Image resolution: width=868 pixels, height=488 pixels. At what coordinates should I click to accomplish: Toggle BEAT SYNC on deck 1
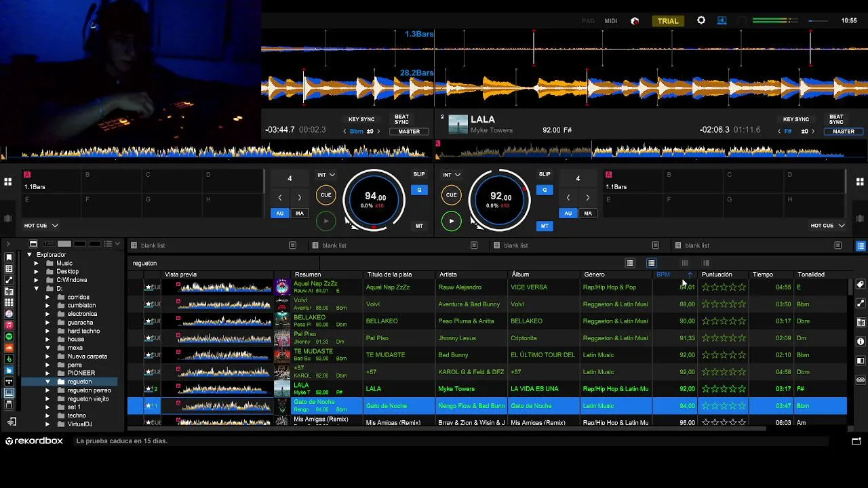402,119
